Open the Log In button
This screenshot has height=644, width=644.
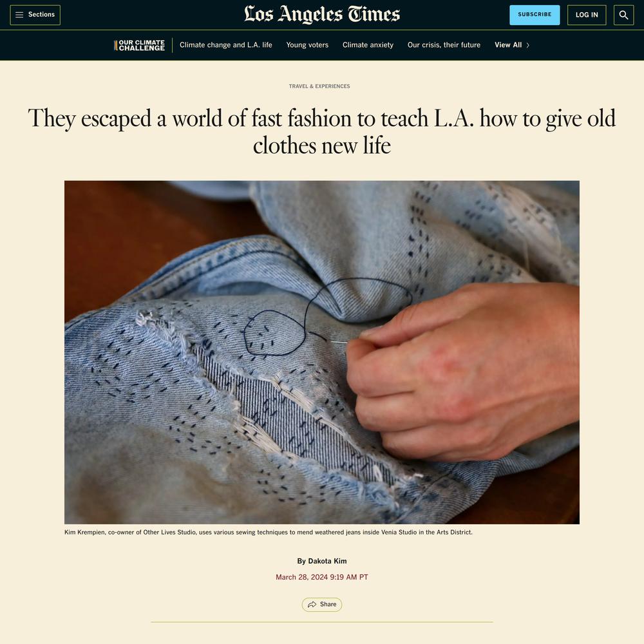[587, 15]
